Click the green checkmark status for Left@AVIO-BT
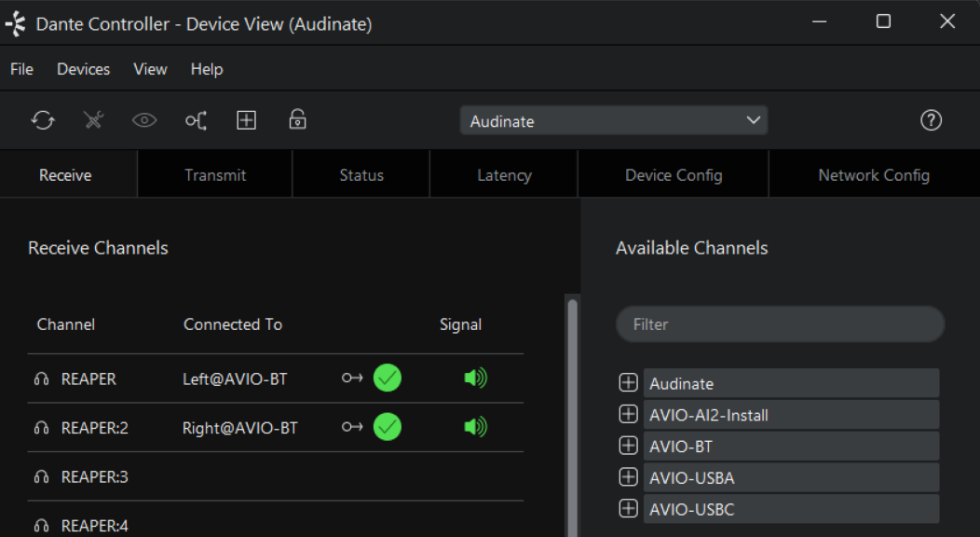Viewport: 980px width, 537px height. [x=388, y=378]
